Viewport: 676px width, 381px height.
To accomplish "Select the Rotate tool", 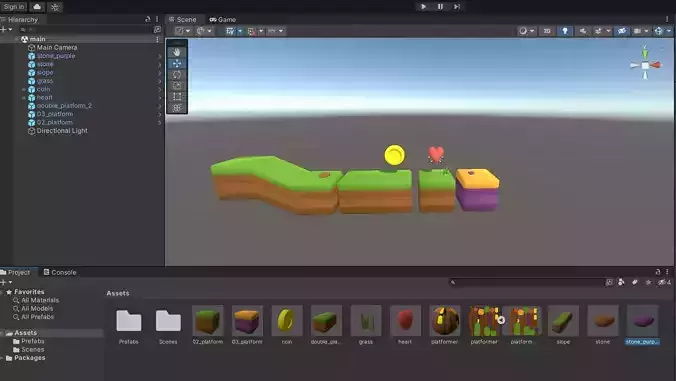I will coord(177,75).
